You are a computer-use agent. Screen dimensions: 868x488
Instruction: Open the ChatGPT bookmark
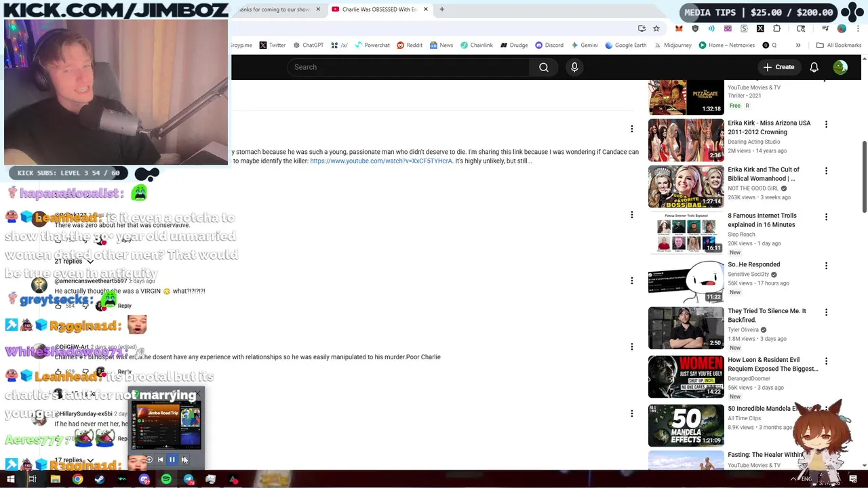click(309, 45)
